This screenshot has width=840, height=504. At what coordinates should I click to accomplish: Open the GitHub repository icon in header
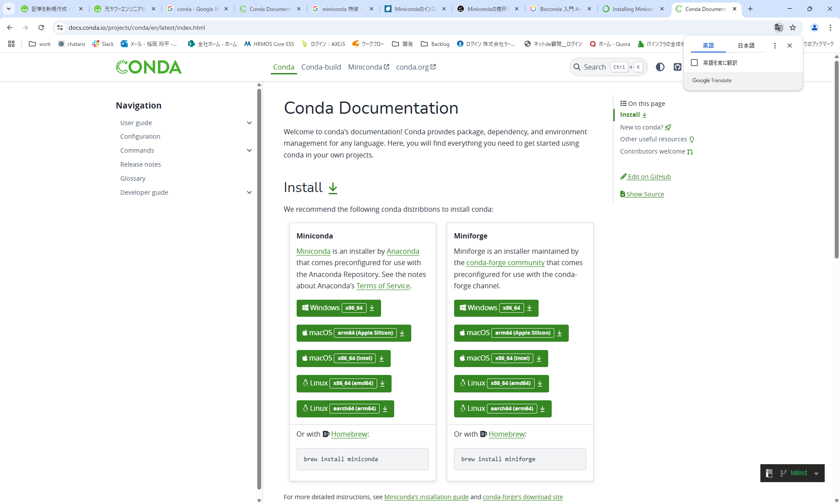(677, 67)
